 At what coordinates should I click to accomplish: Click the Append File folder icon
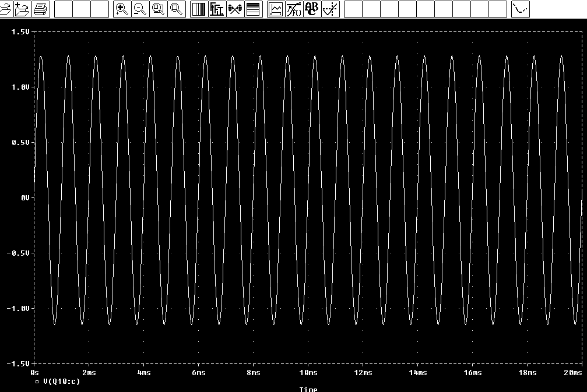[22, 9]
